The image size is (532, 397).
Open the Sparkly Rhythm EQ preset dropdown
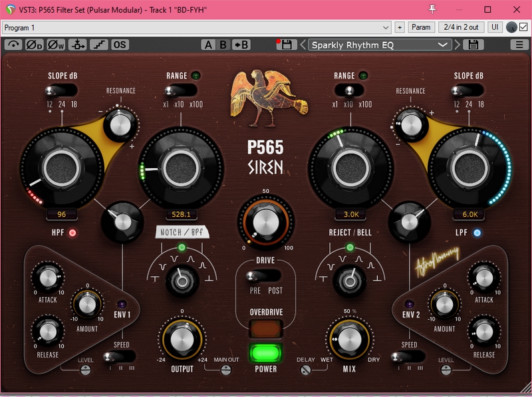click(x=380, y=45)
